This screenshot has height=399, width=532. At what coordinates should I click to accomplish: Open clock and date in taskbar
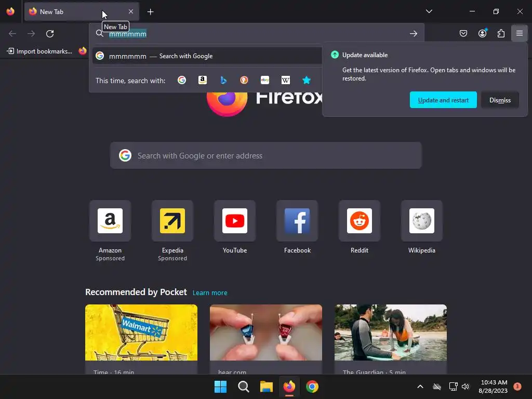[x=493, y=387]
